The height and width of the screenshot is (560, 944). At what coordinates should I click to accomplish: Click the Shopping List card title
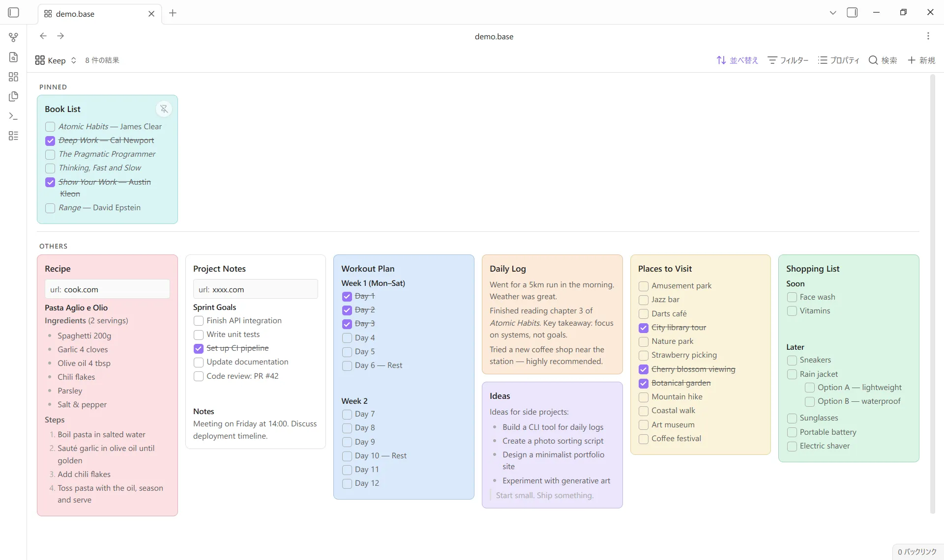pos(813,269)
